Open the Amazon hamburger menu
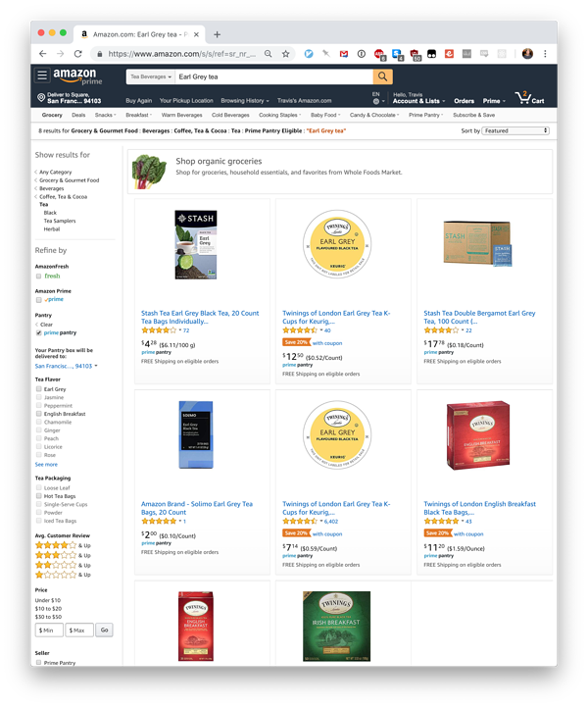Image resolution: width=588 pixels, height=707 pixels. pyautogui.click(x=42, y=76)
